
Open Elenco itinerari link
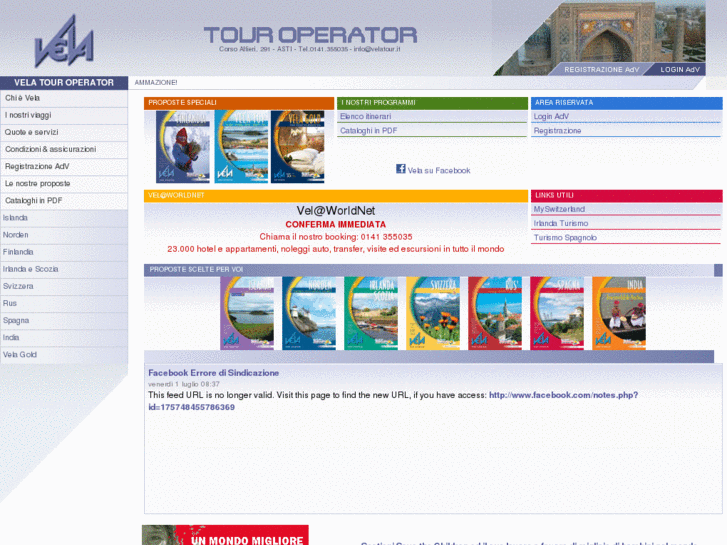click(365, 116)
